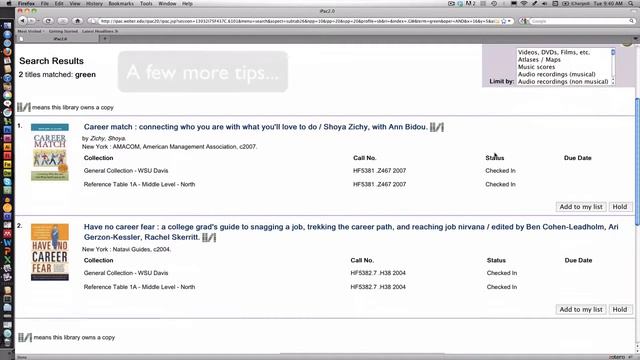This screenshot has height=360, width=640.
Task: Focus the URL address field
Action: point(298,21)
